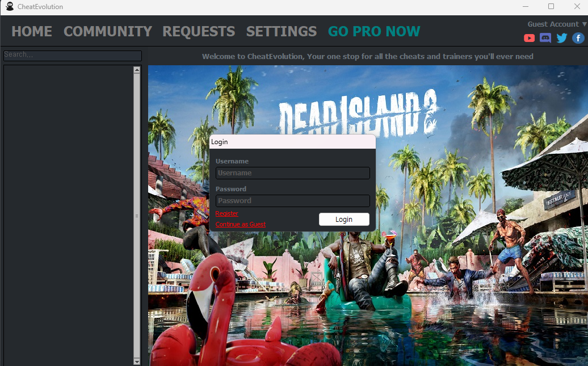Click the scrollbar up arrow

[136, 70]
